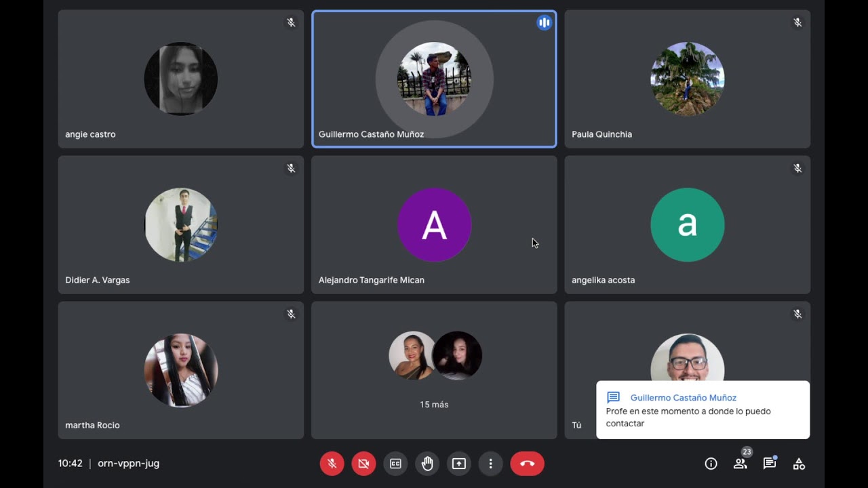Click the meeting code orn-vppn-jug
This screenshot has height=488, width=868.
[x=129, y=464]
